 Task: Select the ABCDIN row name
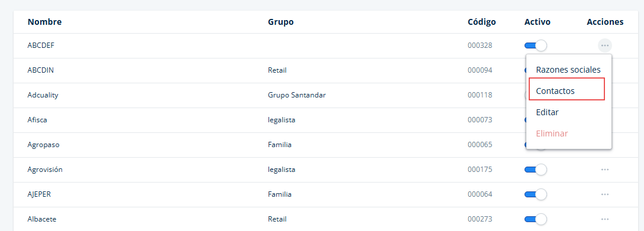(x=41, y=70)
